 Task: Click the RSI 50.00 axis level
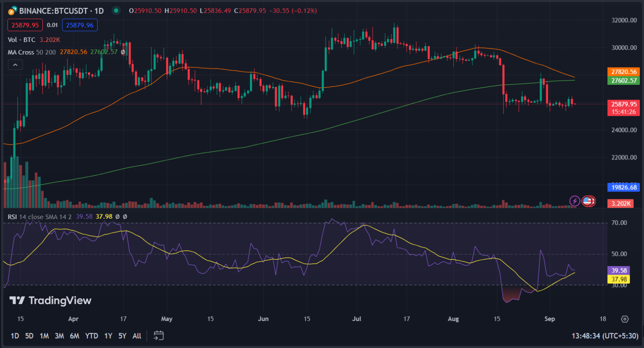pyautogui.click(x=619, y=254)
